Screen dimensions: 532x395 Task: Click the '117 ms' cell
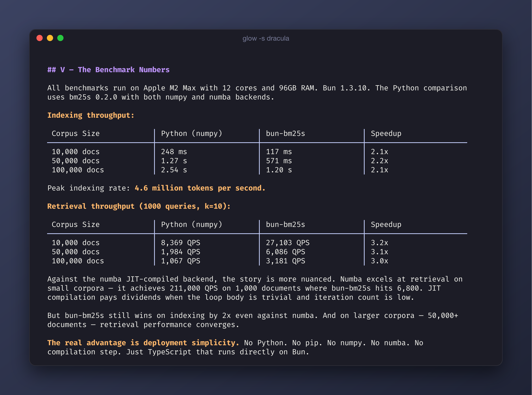(x=279, y=152)
